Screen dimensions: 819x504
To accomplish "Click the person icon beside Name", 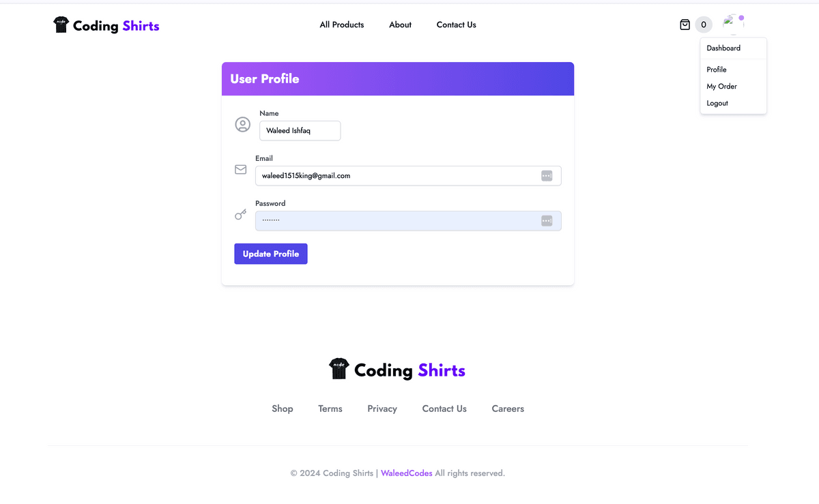I will (x=242, y=124).
